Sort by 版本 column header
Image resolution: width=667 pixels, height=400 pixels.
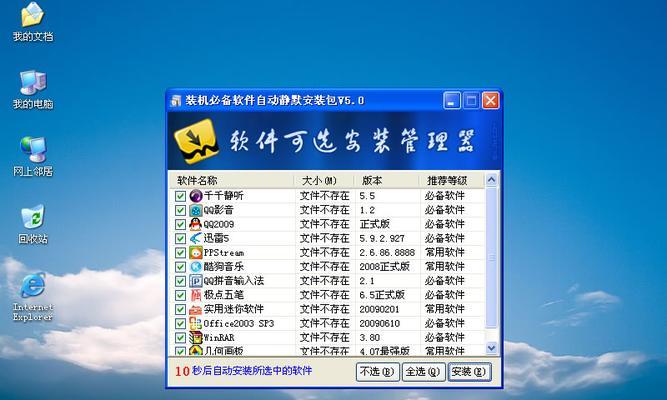click(387, 180)
